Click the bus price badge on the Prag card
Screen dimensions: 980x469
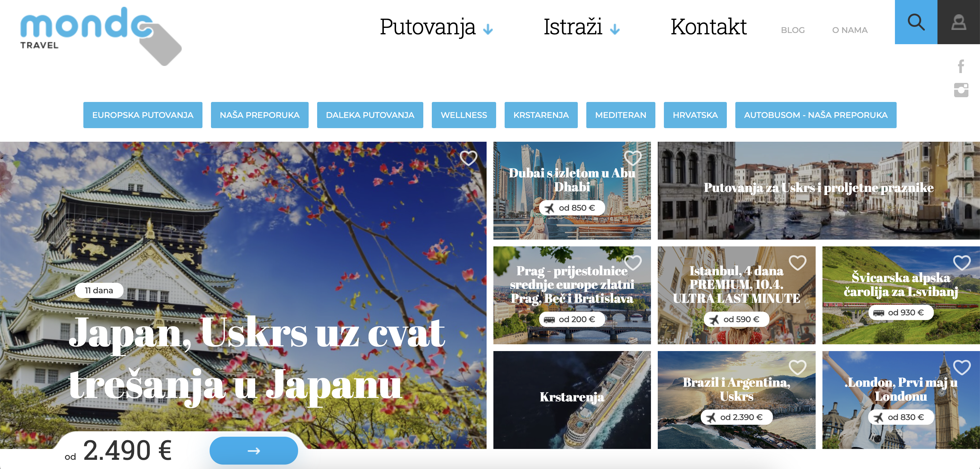click(571, 319)
